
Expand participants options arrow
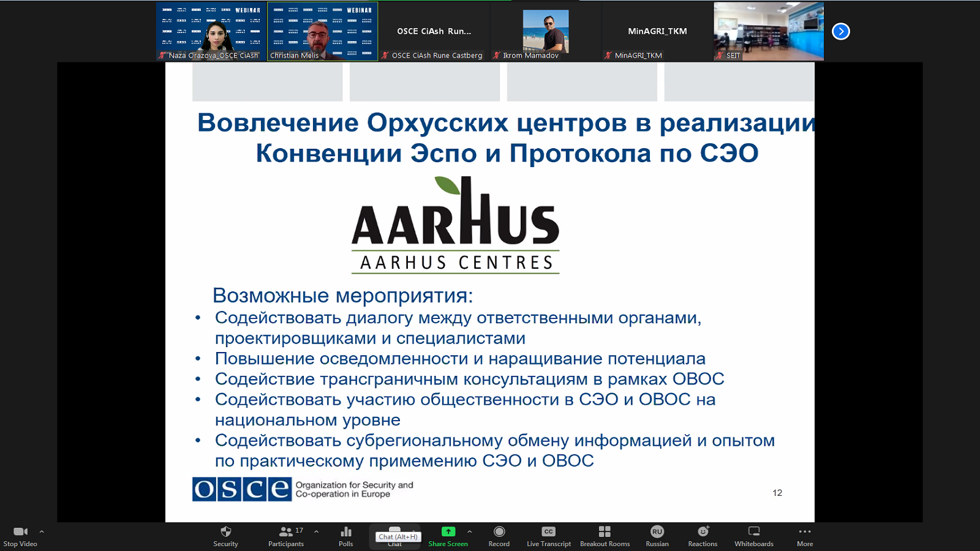[x=316, y=531]
